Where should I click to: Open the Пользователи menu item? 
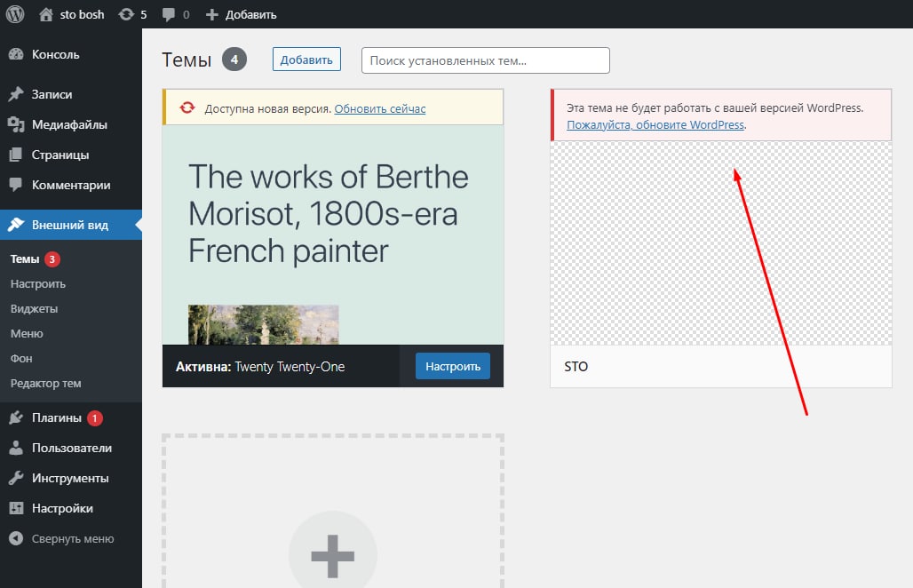click(x=71, y=448)
